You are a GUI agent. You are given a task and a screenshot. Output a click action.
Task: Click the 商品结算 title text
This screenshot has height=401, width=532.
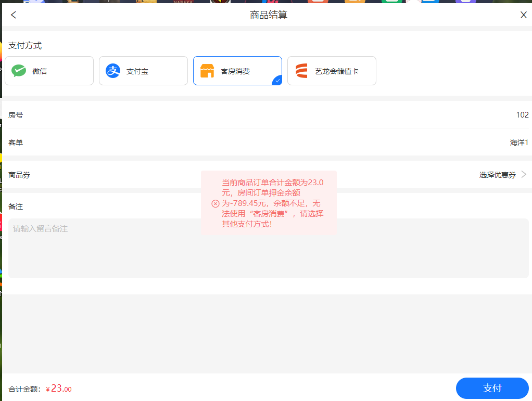pyautogui.click(x=269, y=15)
